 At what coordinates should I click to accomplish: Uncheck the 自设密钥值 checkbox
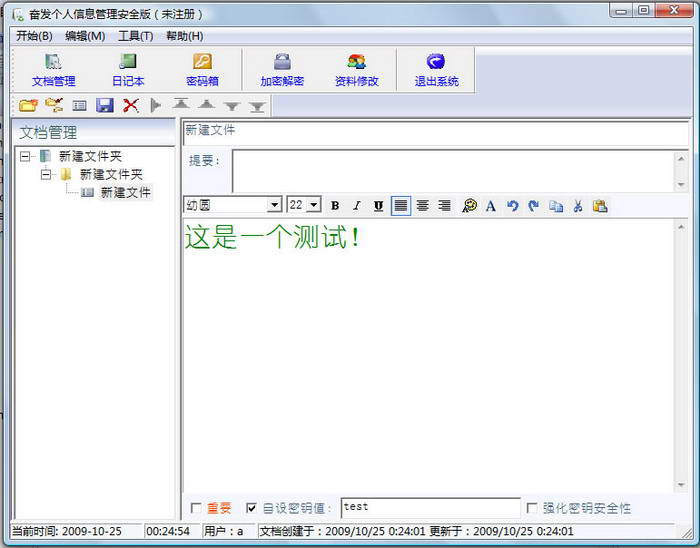point(251,508)
